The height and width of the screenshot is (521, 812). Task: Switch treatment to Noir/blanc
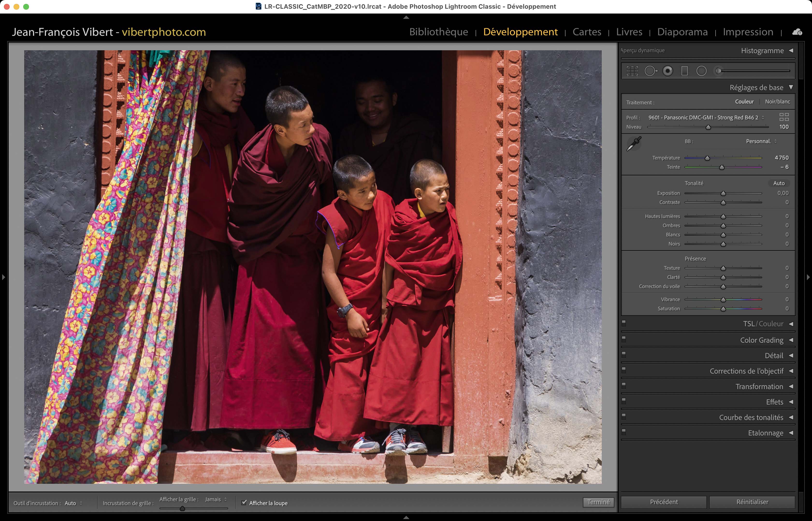tap(777, 101)
